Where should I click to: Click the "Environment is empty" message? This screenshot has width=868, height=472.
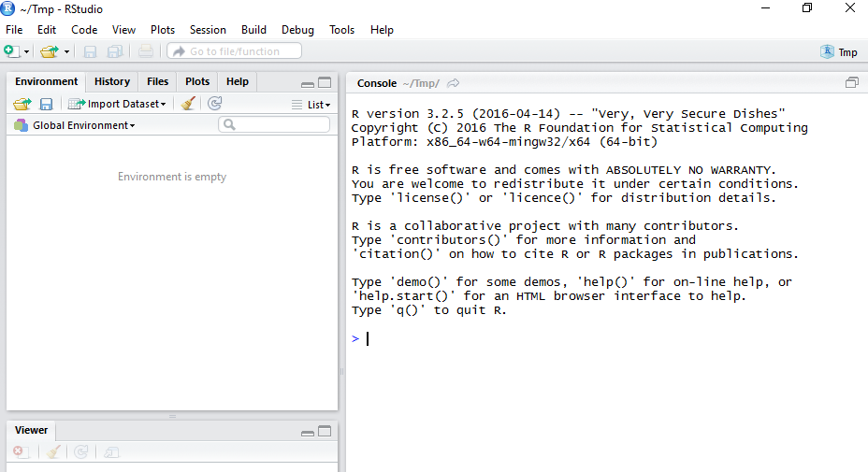(172, 177)
